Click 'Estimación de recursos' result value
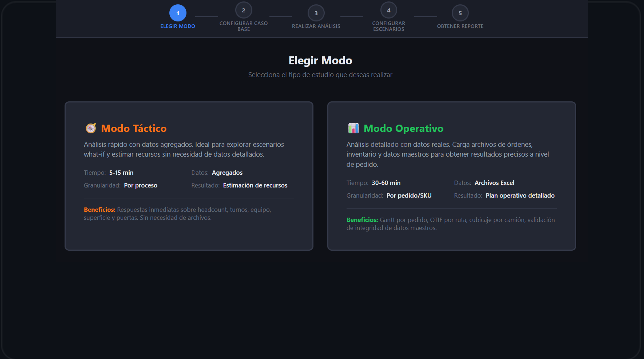Image resolution: width=644 pixels, height=359 pixels. click(255, 185)
